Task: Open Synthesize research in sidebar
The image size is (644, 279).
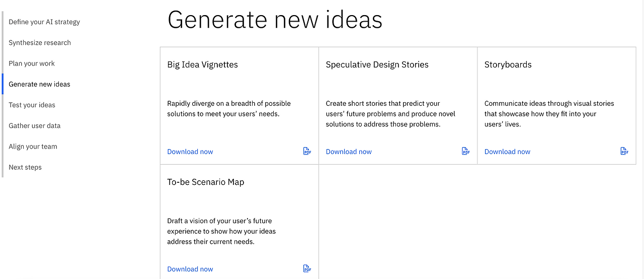Action: (x=40, y=43)
